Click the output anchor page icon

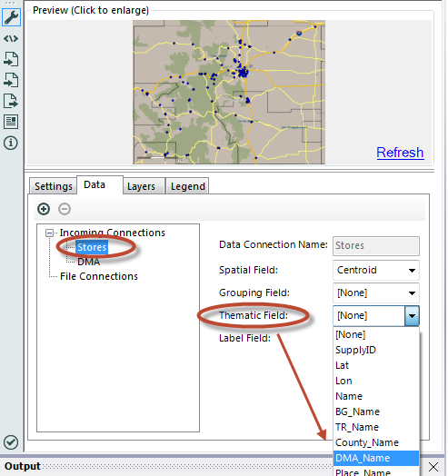11,101
